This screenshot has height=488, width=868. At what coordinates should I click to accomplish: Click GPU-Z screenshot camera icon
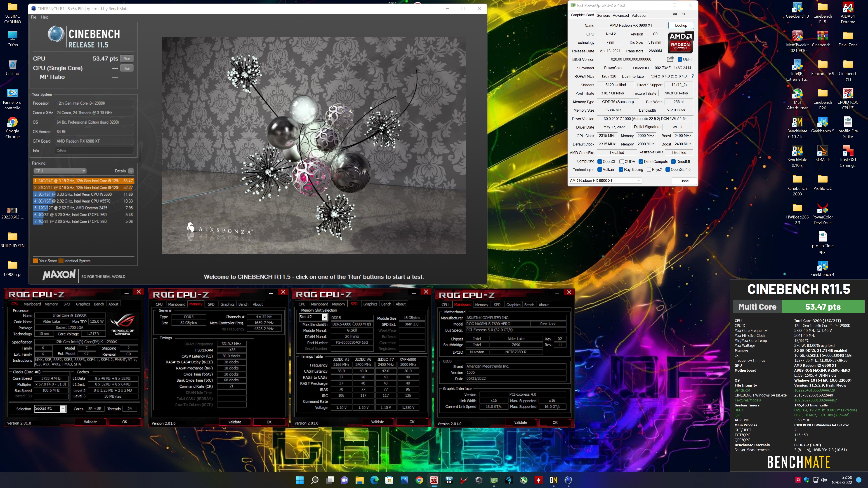675,14
